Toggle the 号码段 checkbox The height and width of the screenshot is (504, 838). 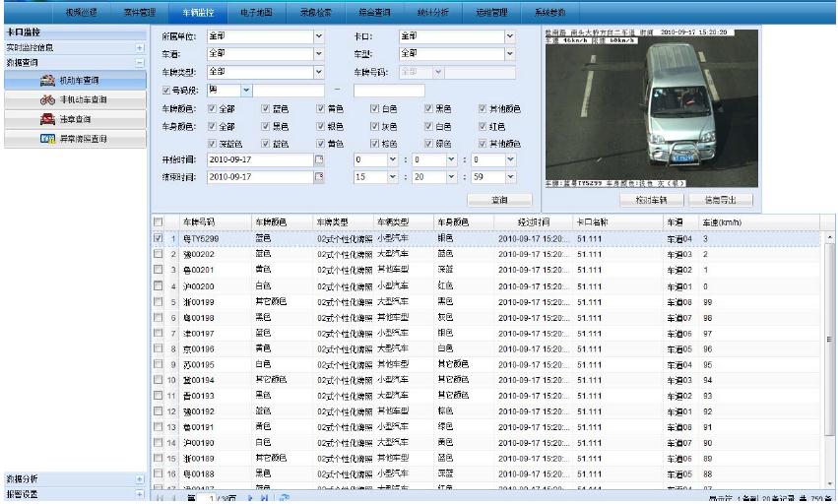coord(166,91)
